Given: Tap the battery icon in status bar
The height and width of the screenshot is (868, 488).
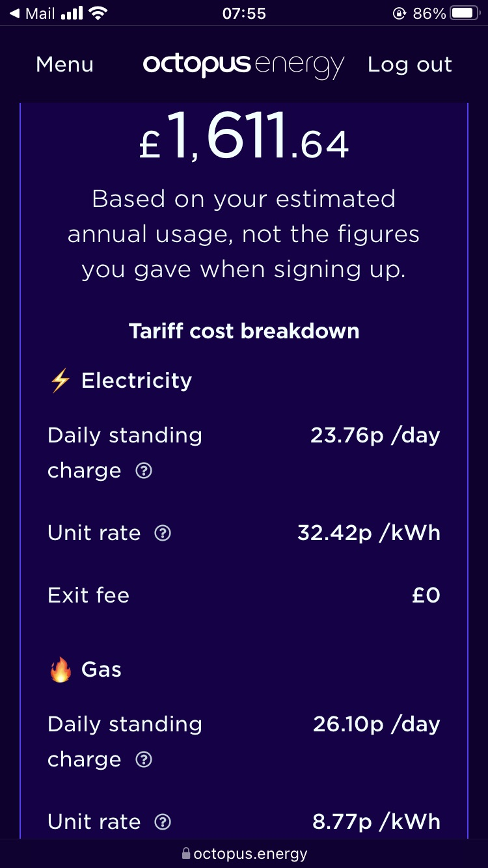Looking at the screenshot, I should [x=465, y=14].
